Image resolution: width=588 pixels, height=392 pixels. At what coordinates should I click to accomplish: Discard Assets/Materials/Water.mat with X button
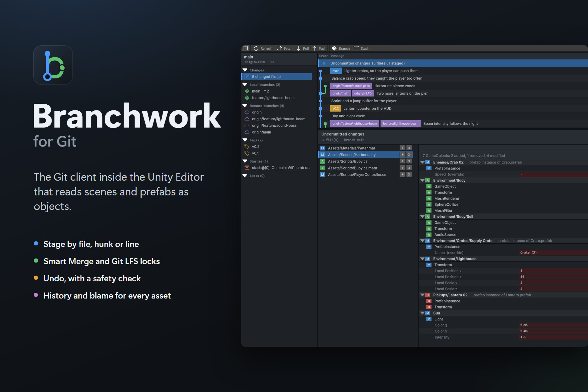409,148
